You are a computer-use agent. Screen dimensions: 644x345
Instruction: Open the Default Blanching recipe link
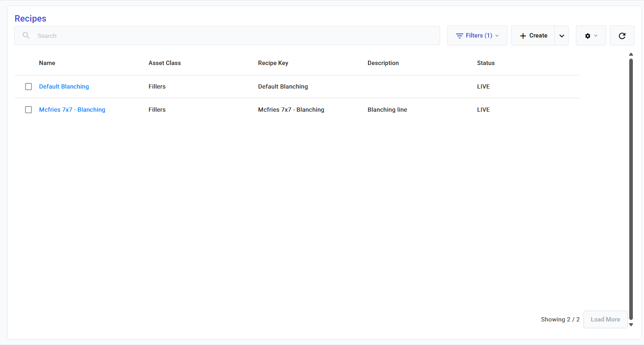coord(64,87)
